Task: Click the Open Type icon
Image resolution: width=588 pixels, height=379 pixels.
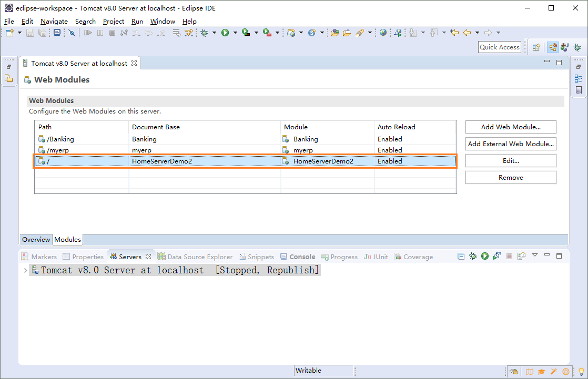Action: (335, 33)
